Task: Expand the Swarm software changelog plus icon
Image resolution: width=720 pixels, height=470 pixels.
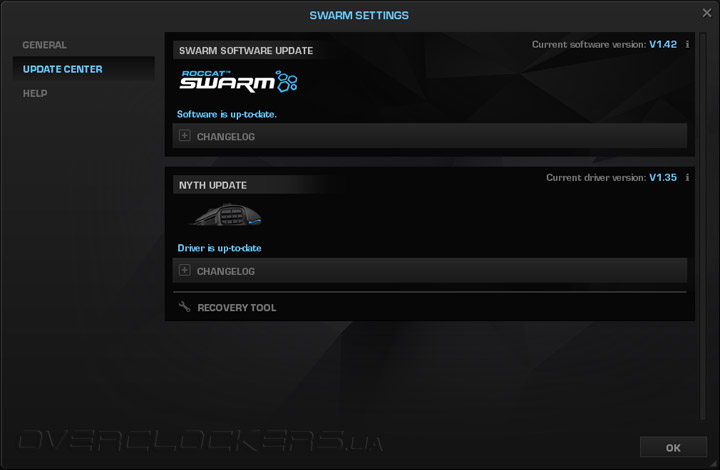Action: coord(185,136)
